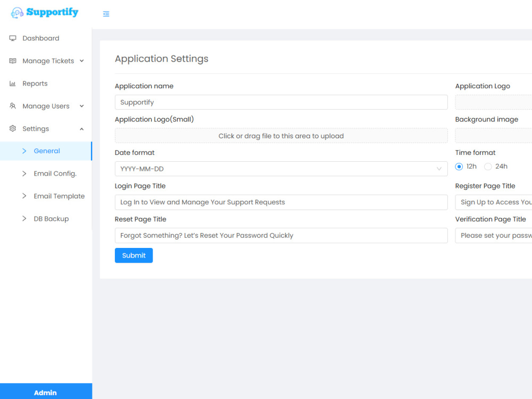
Task: Click the Application Settings heading
Action: pos(162,59)
